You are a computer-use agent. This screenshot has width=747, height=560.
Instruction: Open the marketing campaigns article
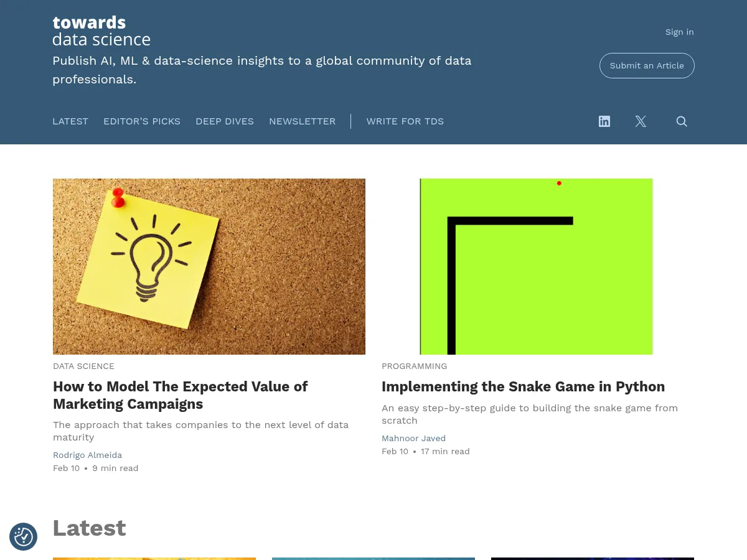click(181, 395)
